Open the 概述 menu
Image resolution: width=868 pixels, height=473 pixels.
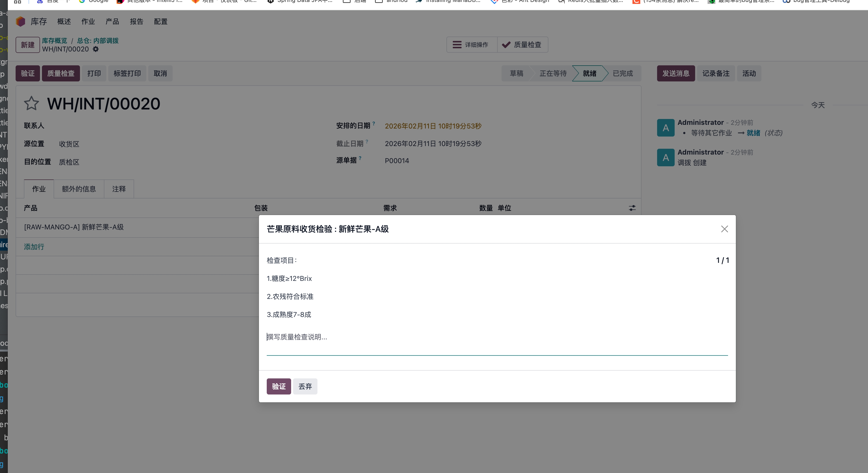click(64, 21)
